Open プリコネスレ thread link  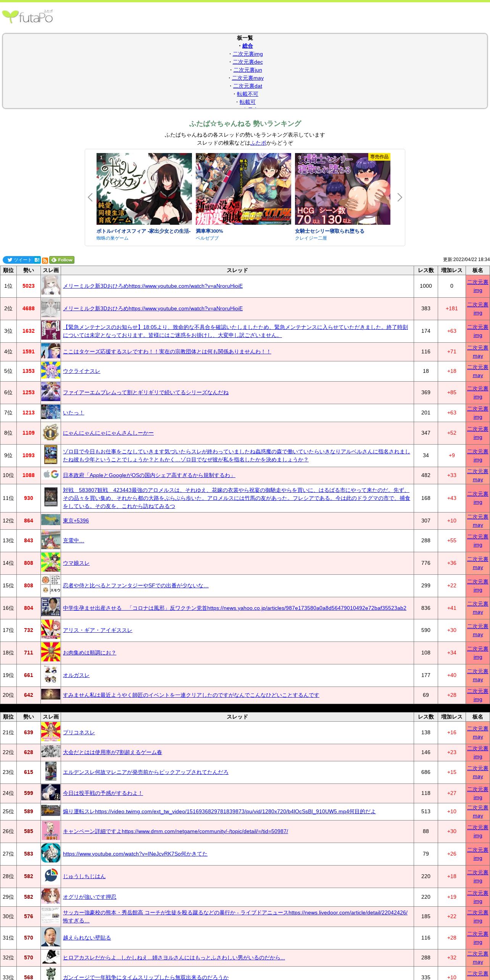point(79,732)
